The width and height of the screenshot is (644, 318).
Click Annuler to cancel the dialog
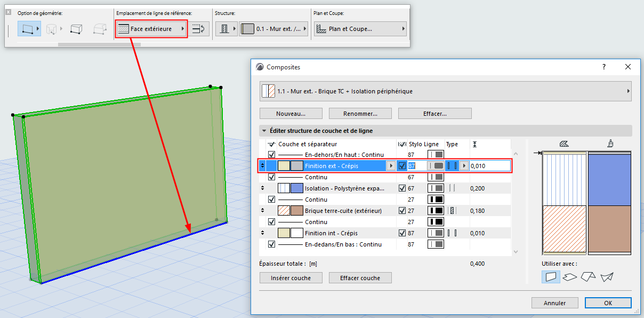[x=555, y=303]
